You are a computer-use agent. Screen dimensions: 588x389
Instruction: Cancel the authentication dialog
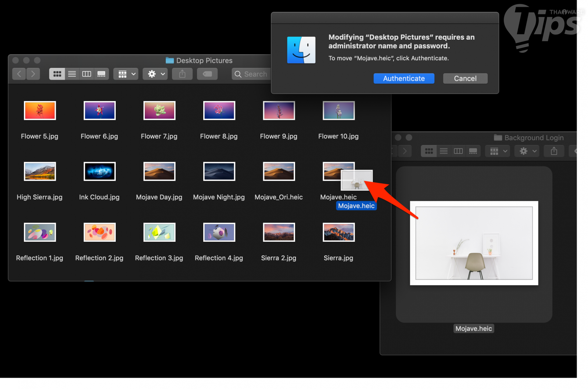click(465, 78)
